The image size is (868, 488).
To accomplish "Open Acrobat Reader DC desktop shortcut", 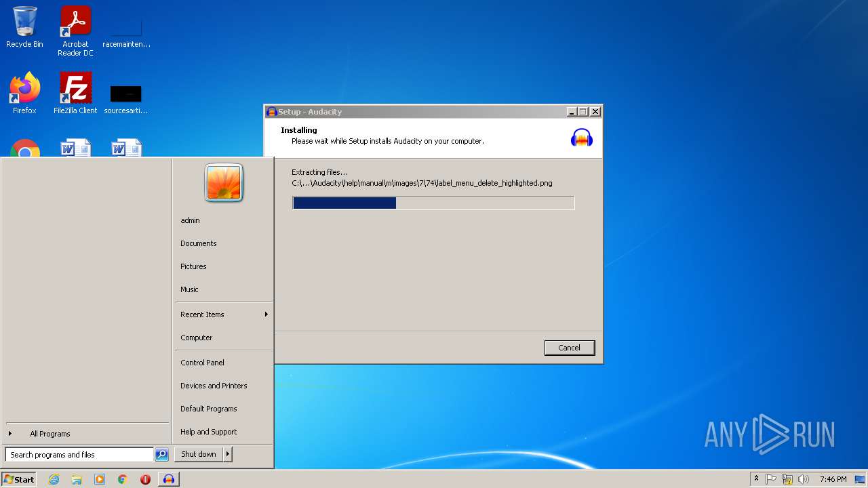I will (x=75, y=30).
